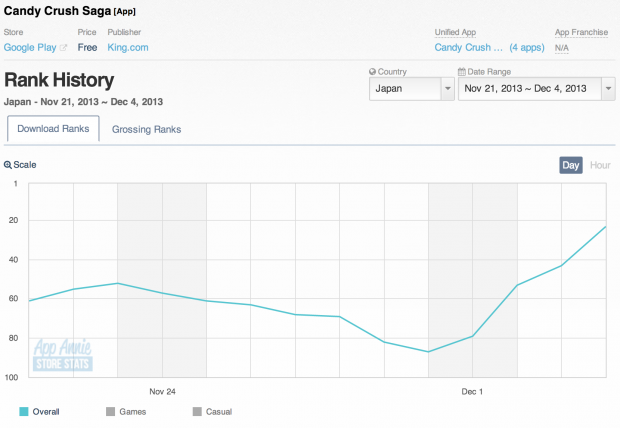The width and height of the screenshot is (620, 428).
Task: Switch to the Grossing Ranks tab
Action: click(x=146, y=129)
